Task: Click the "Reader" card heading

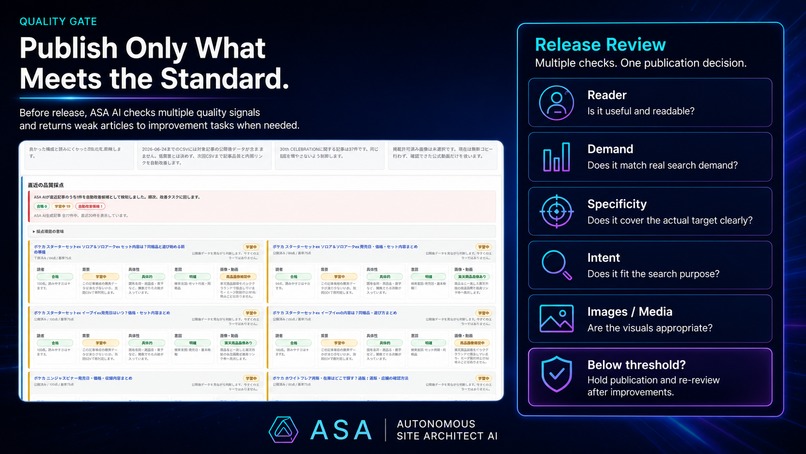Action: coord(607,95)
